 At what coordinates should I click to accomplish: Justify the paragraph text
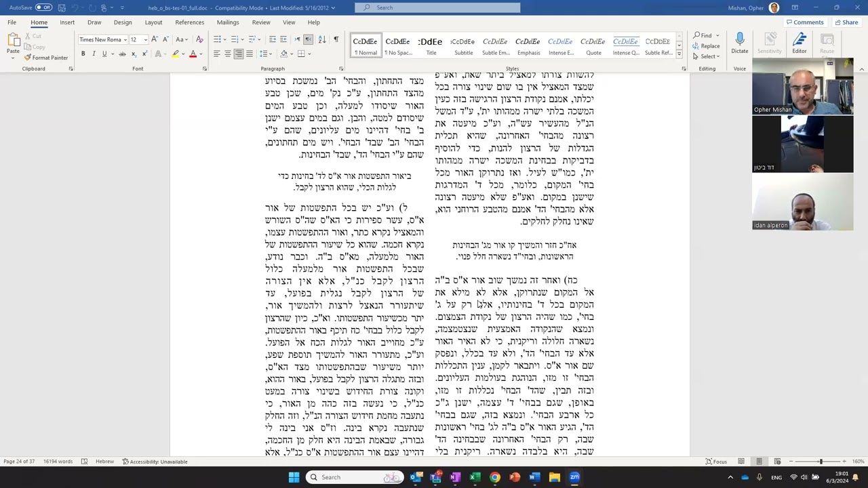250,54
